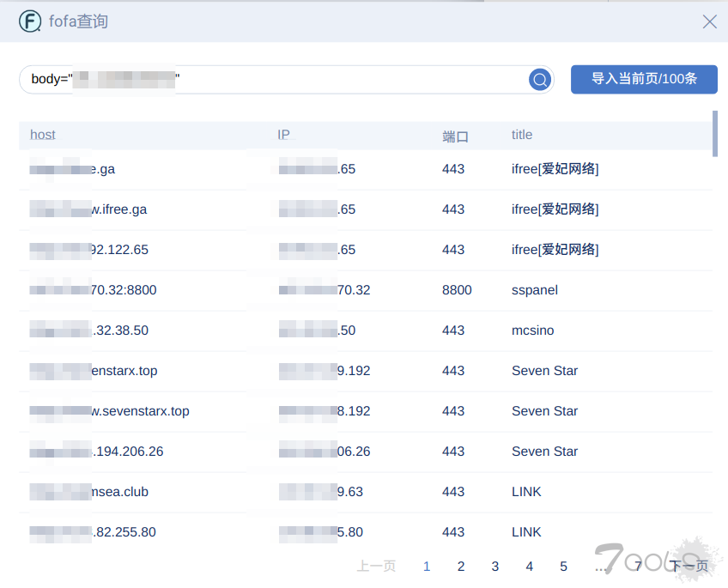Click port 8800 cell
The height and width of the screenshot is (588, 728).
tap(457, 290)
